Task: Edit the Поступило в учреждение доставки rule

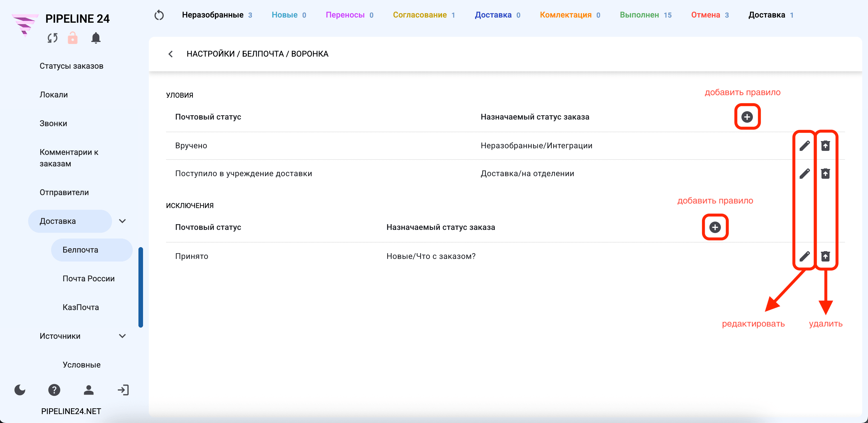Action: click(x=804, y=174)
